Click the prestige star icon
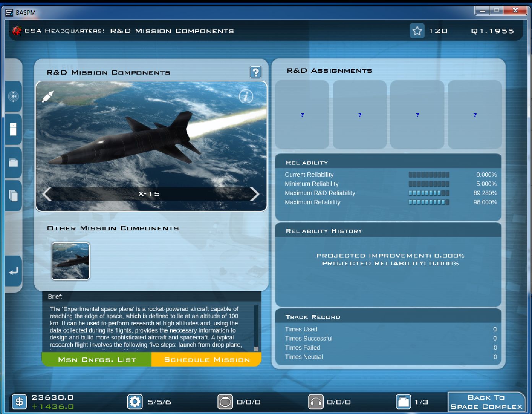 pyautogui.click(x=417, y=31)
